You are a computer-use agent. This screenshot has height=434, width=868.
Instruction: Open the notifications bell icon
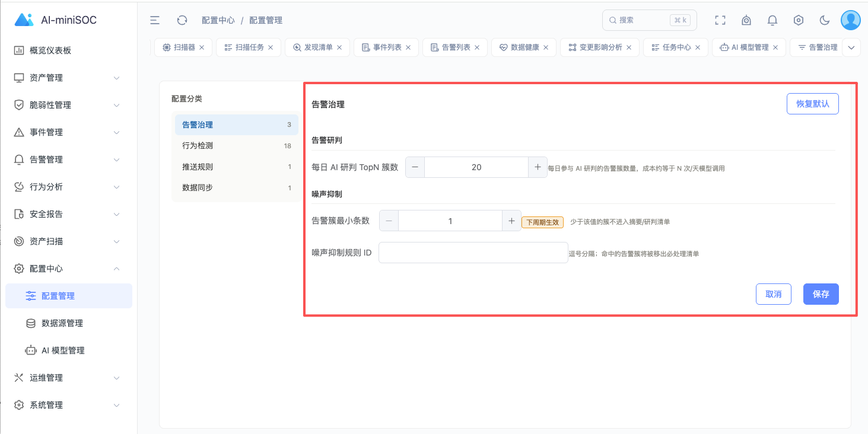[772, 20]
